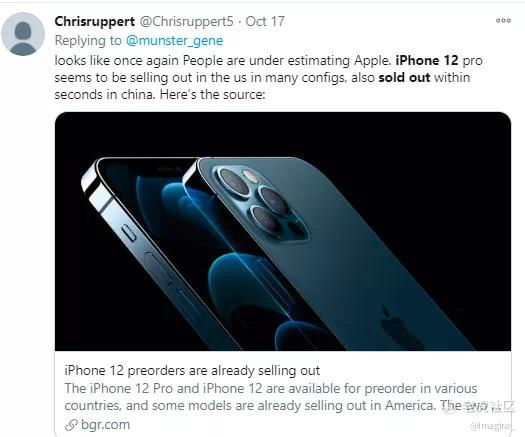Click the headline iPhone 12 preorders are already selling out
Viewport: 525px width, 437px height.
(x=192, y=371)
